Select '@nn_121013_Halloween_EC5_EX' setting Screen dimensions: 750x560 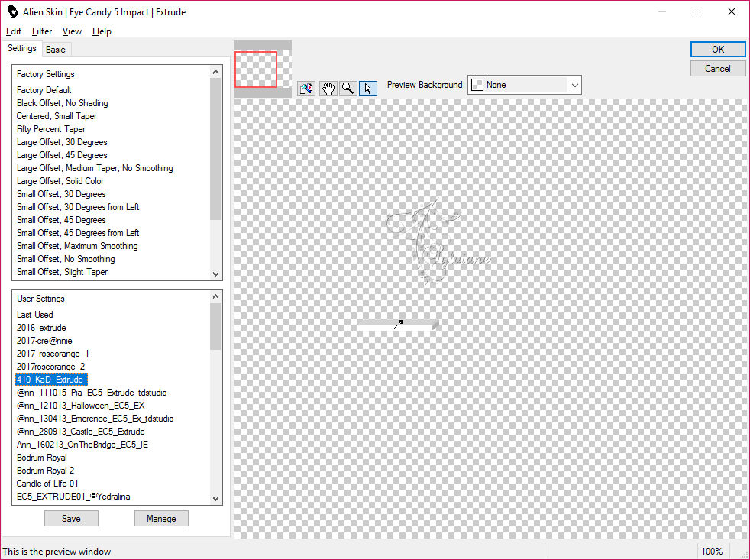[x=80, y=406]
